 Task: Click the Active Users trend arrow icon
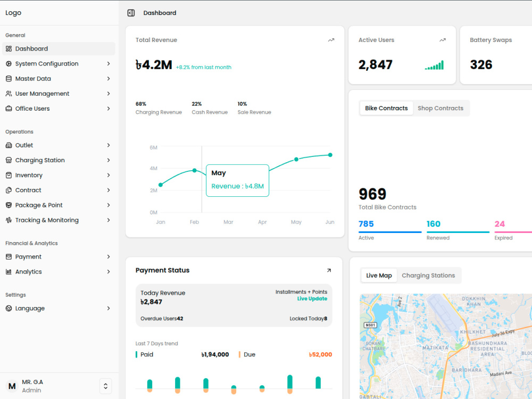tap(443, 40)
